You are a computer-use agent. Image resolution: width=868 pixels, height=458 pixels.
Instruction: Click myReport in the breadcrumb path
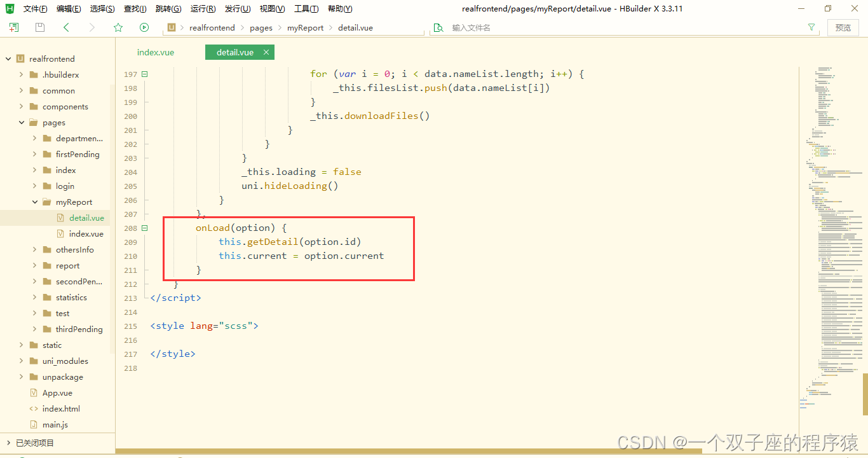coord(305,27)
